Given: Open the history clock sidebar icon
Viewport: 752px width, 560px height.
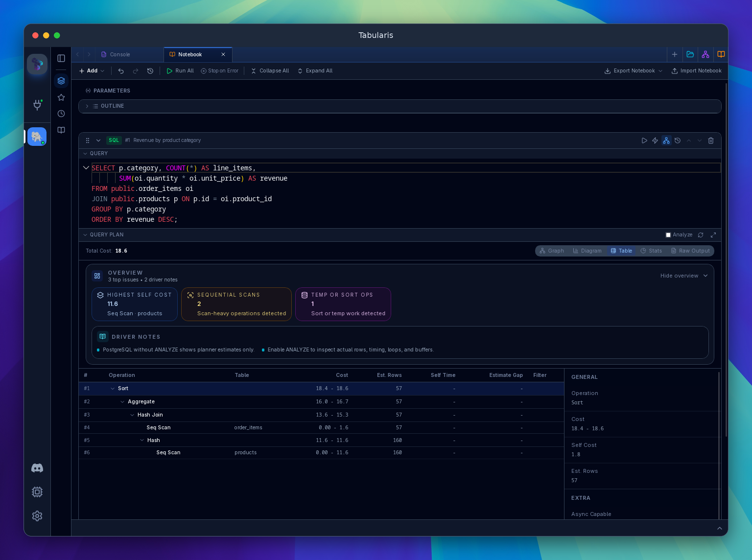Looking at the screenshot, I should click(x=61, y=114).
